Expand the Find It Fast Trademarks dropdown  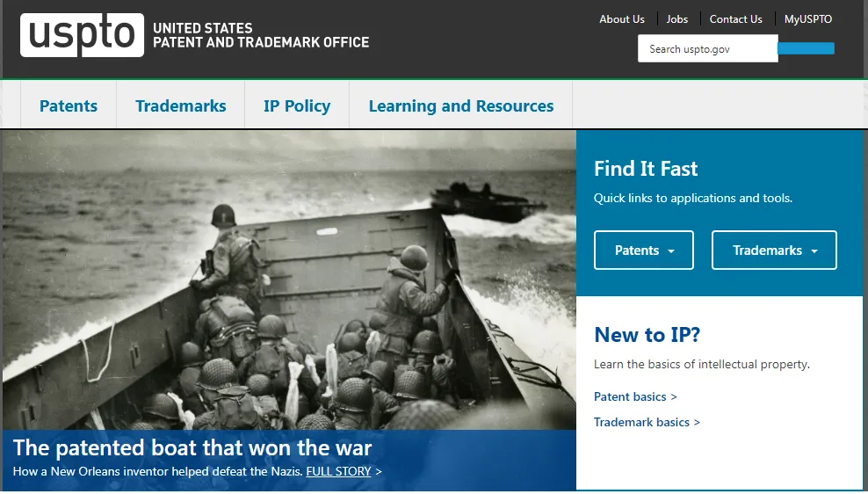click(x=774, y=251)
